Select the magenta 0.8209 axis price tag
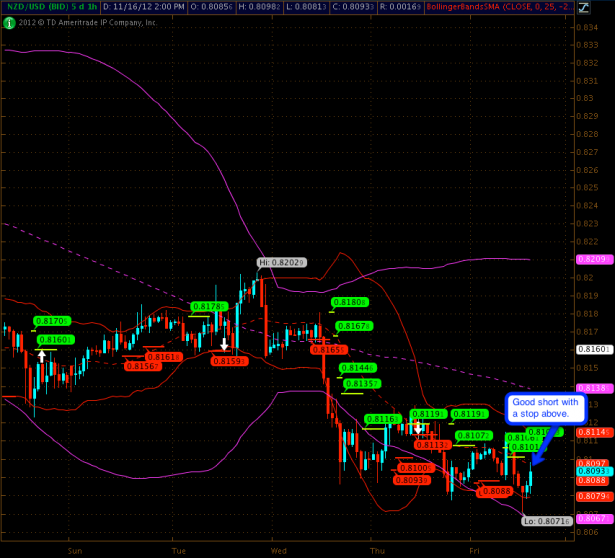Viewport: 615px width, 558px height. [594, 259]
